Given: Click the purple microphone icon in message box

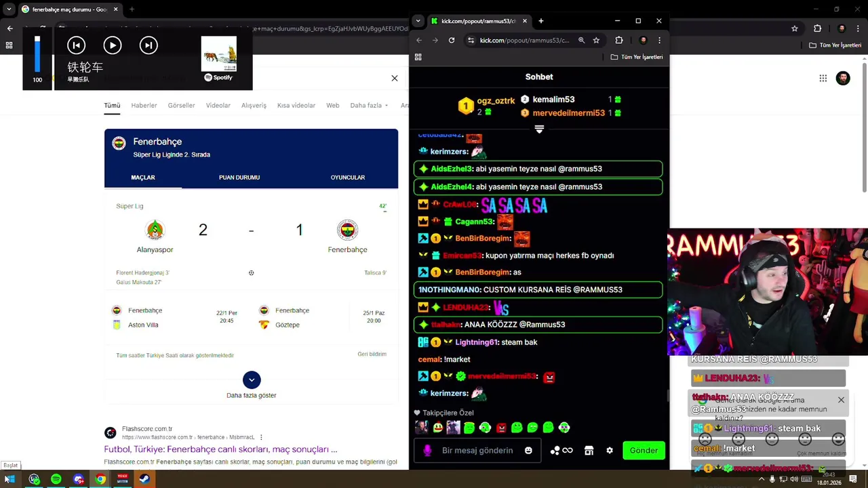Looking at the screenshot, I should 427,451.
